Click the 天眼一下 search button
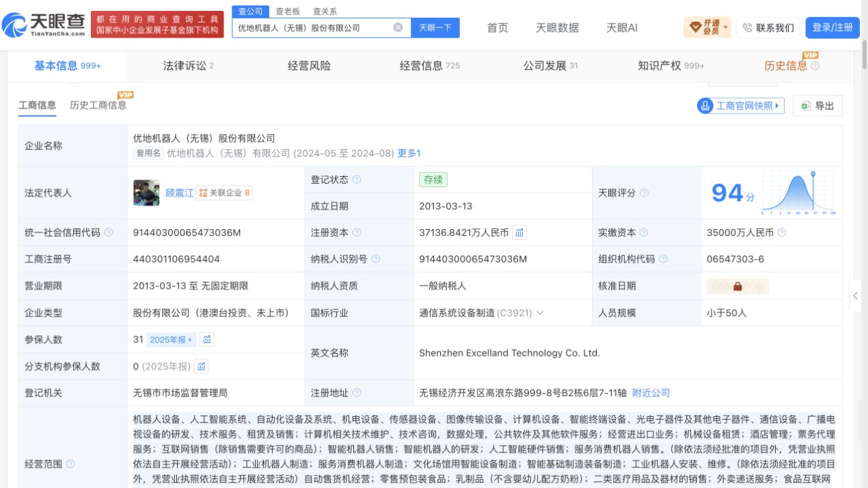Image resolution: width=868 pixels, height=488 pixels. click(x=435, y=27)
